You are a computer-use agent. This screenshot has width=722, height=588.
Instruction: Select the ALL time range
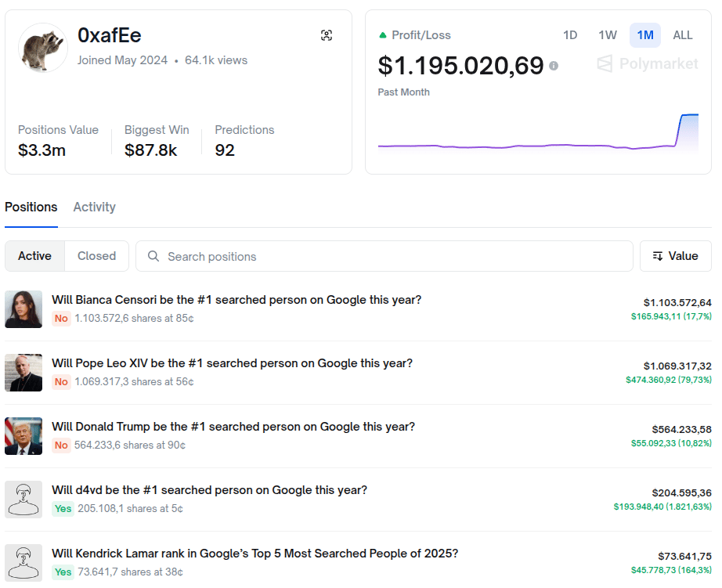[683, 35]
